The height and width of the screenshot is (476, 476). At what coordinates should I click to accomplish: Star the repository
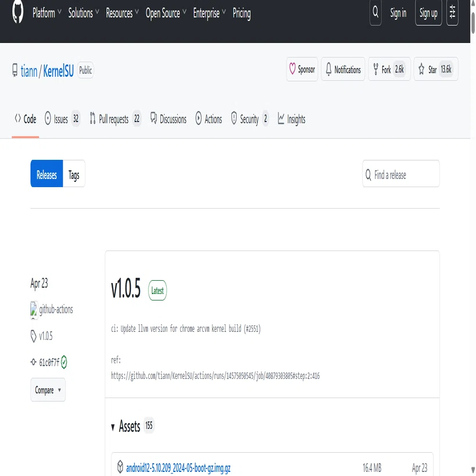436,69
